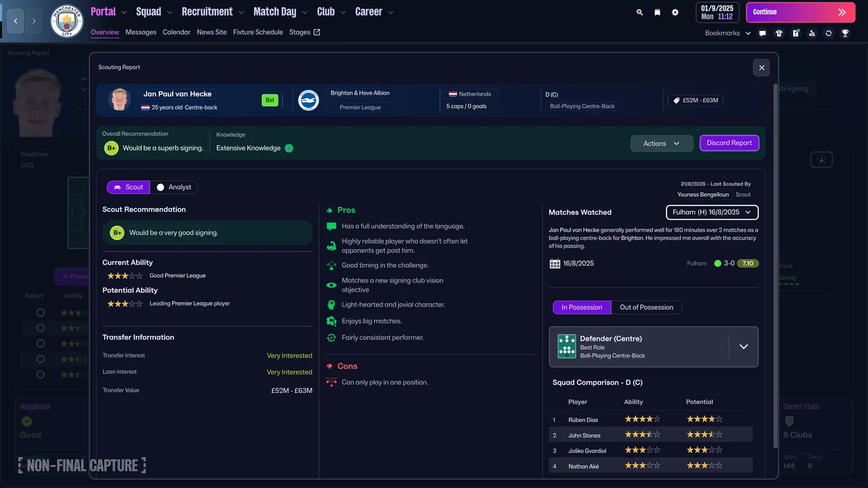Screen dimensions: 868x488
Task: Open the settings gear icon
Action: pos(675,12)
